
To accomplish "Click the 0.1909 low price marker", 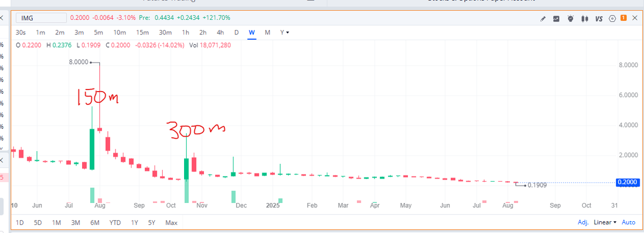I will click(x=537, y=185).
